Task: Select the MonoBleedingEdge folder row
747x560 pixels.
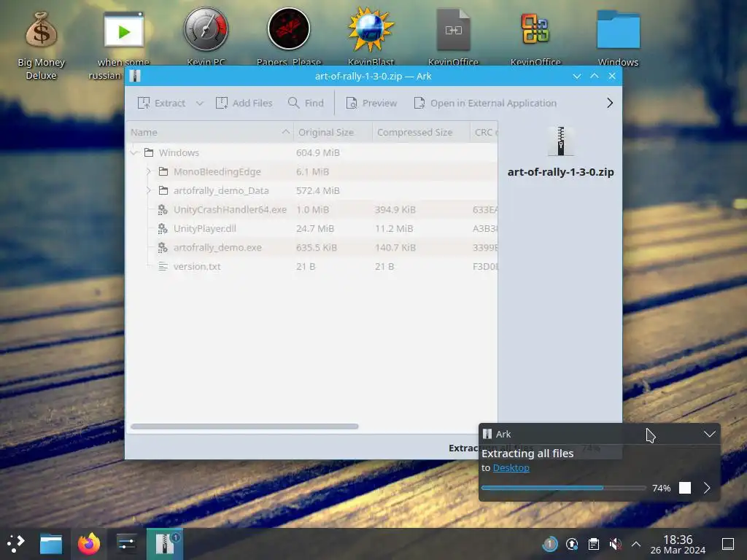Action: click(x=312, y=171)
